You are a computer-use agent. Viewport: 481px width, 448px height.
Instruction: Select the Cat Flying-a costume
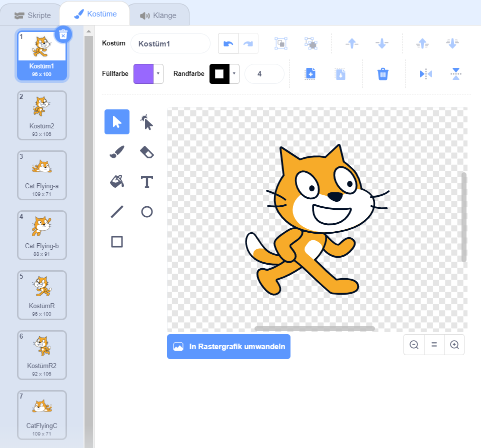(41, 175)
